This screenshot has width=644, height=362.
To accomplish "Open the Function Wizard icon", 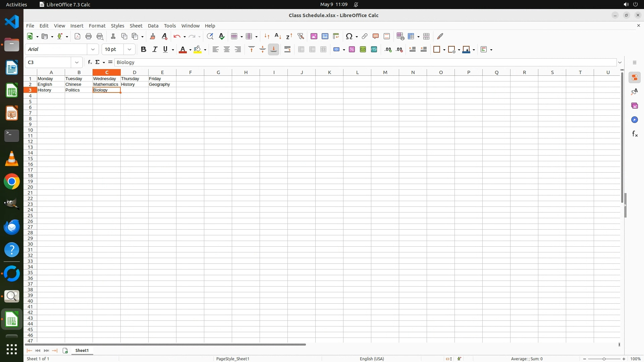I will coord(90,62).
